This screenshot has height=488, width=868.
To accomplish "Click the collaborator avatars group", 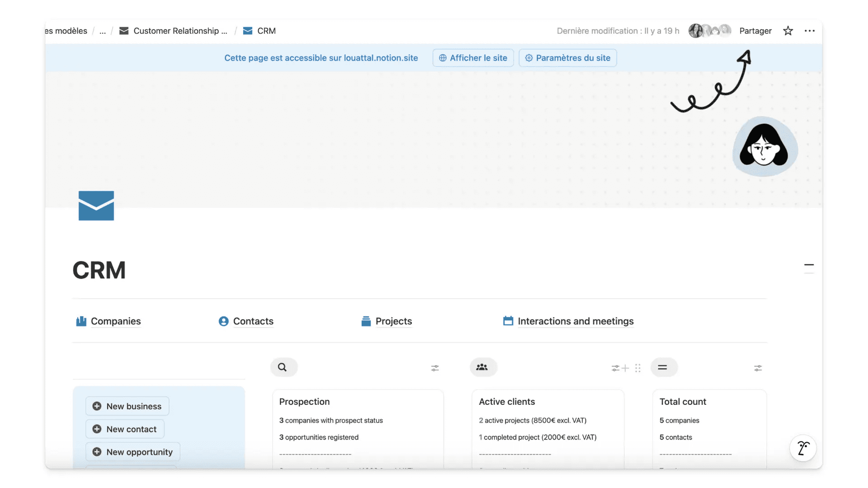I will [709, 31].
